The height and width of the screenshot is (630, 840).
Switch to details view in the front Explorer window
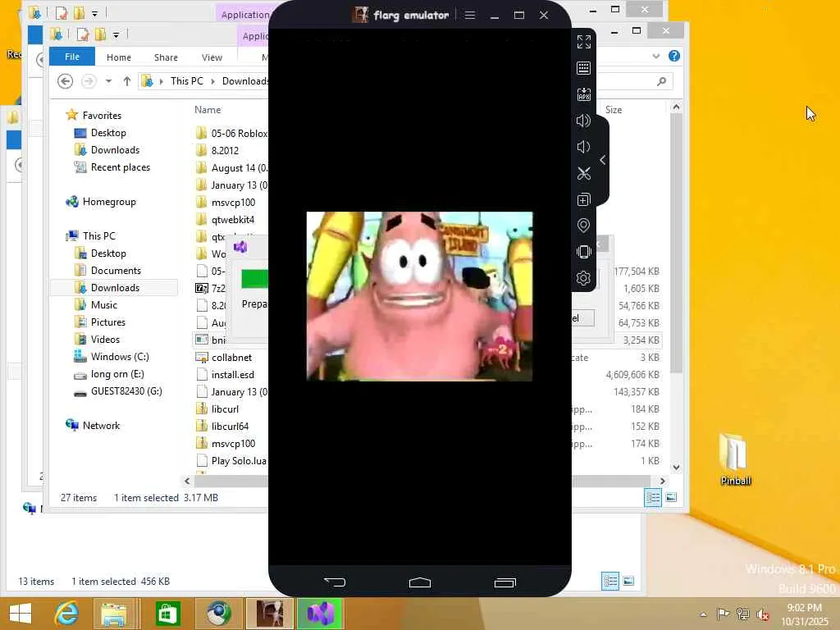click(652, 498)
